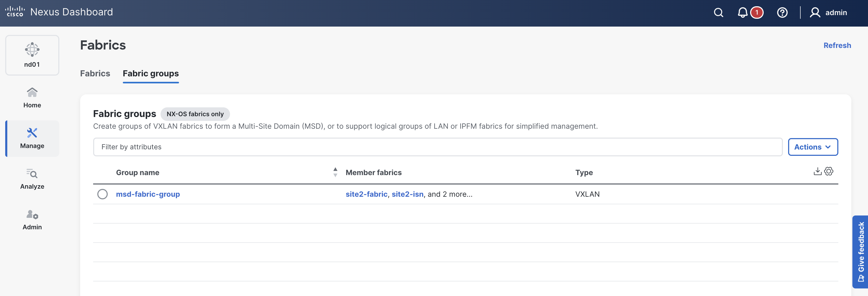The width and height of the screenshot is (868, 296).
Task: Sort by Group name column arrows
Action: pyautogui.click(x=335, y=172)
